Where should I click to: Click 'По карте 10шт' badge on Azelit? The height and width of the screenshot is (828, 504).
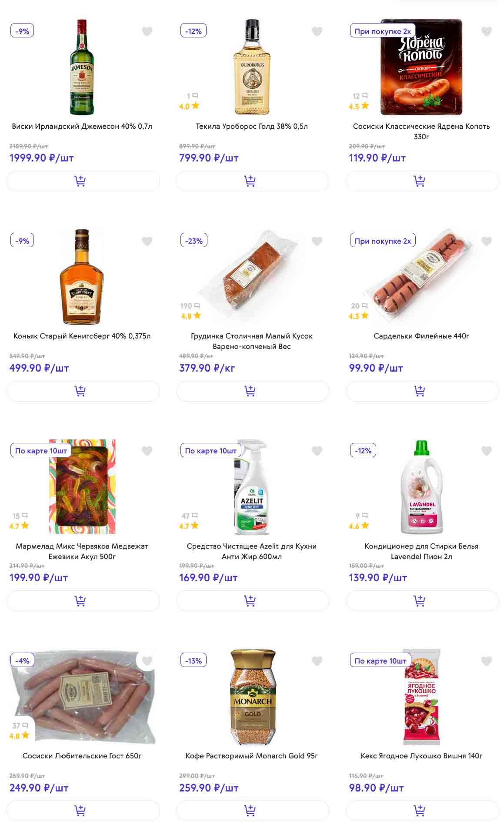pyautogui.click(x=210, y=451)
